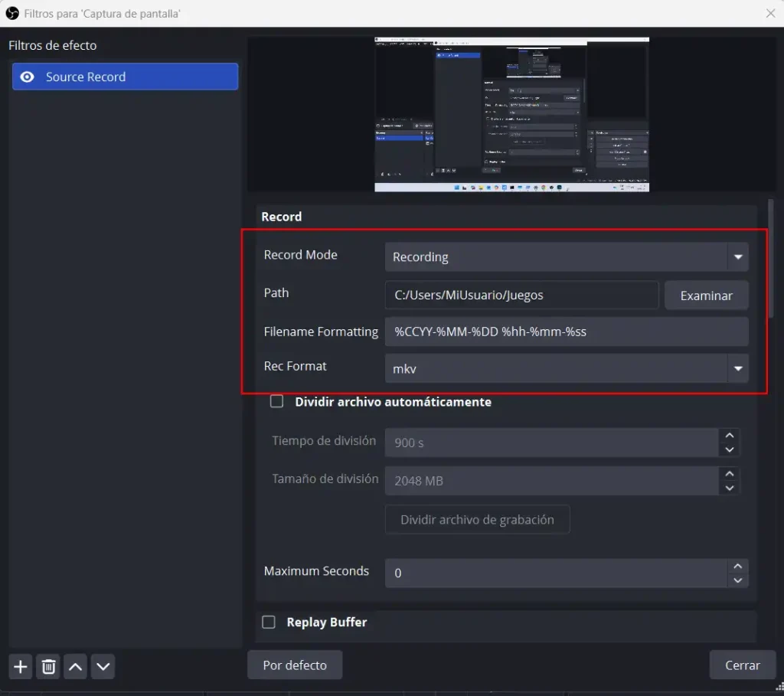
Task: Click the Maximum Seconds field
Action: (556, 573)
